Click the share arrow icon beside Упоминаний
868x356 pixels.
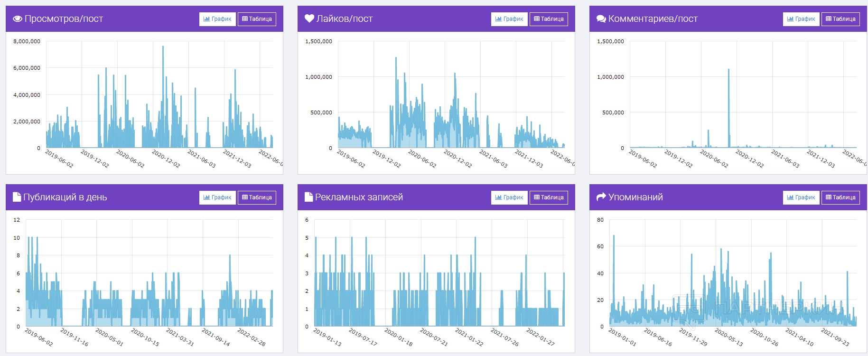tap(601, 197)
